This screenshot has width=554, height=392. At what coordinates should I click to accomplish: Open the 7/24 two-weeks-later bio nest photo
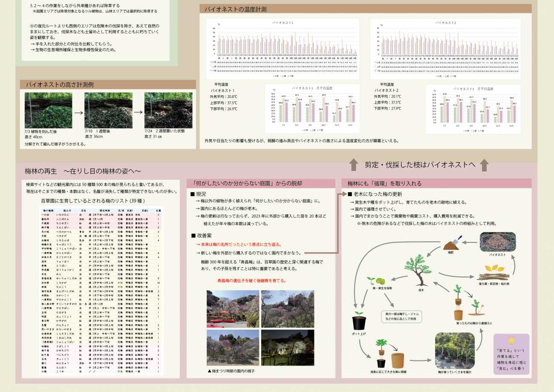point(168,110)
